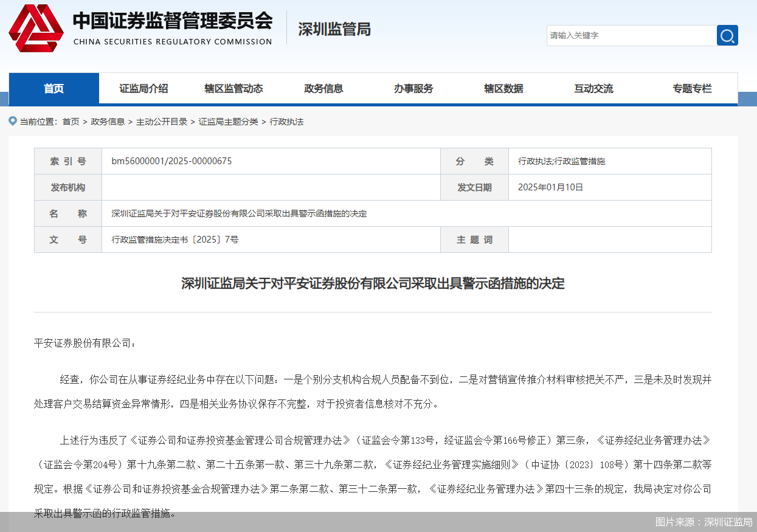Click the 深圳监管局 header title
The width and height of the screenshot is (757, 532).
click(x=334, y=29)
